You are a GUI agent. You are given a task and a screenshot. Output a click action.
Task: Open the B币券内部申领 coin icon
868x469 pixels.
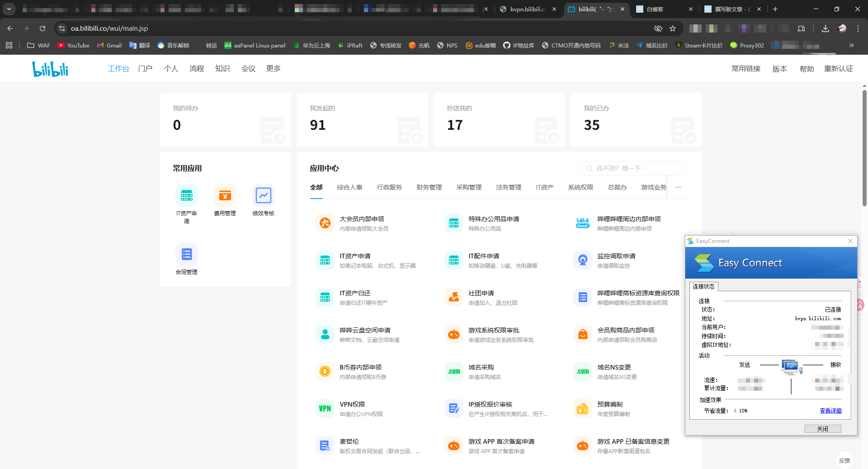[325, 372]
